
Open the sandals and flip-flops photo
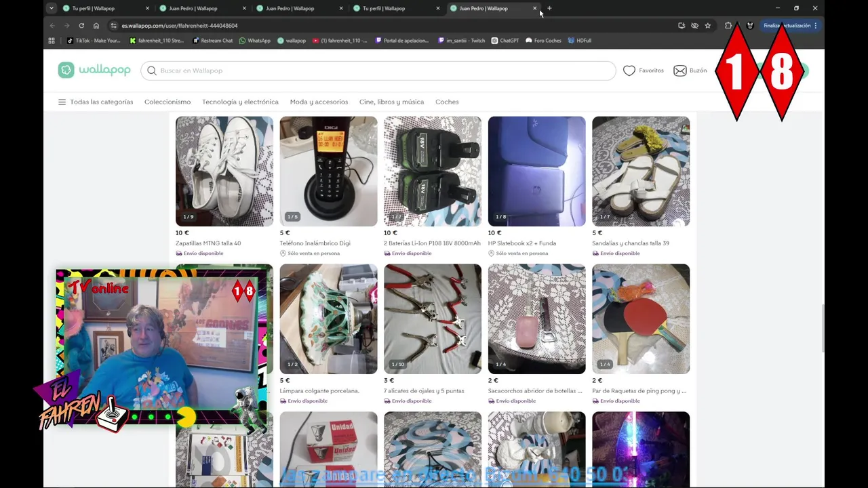641,171
